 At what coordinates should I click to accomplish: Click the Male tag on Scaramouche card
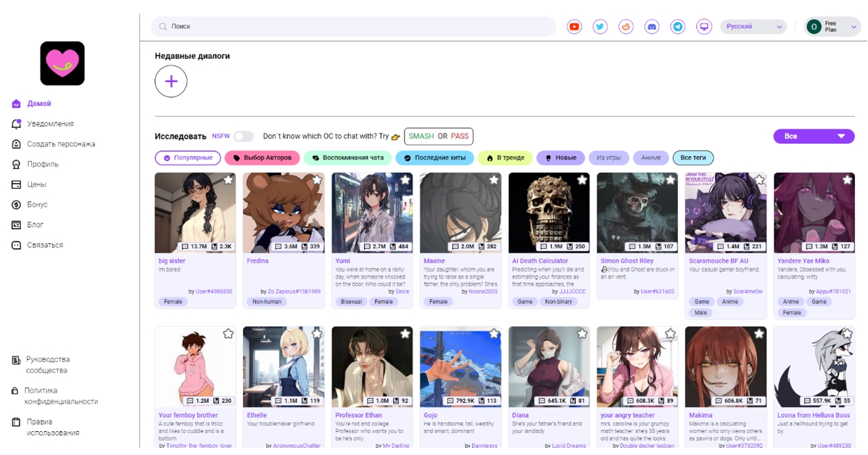click(x=700, y=313)
